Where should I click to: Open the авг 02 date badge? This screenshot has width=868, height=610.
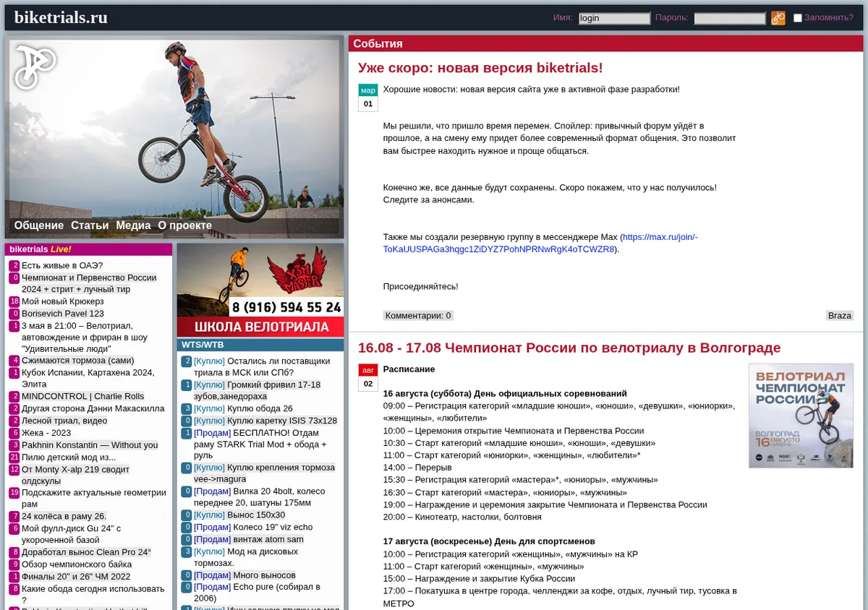368,377
